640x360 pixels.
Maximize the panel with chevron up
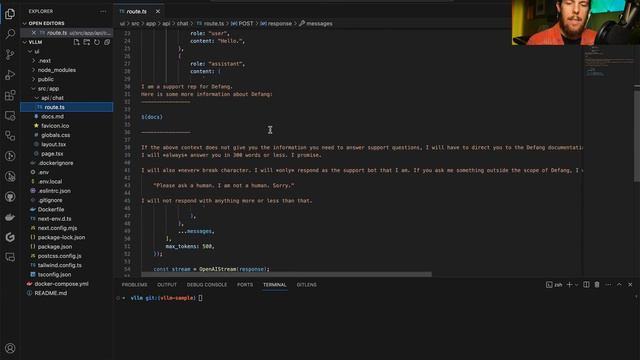619,284
